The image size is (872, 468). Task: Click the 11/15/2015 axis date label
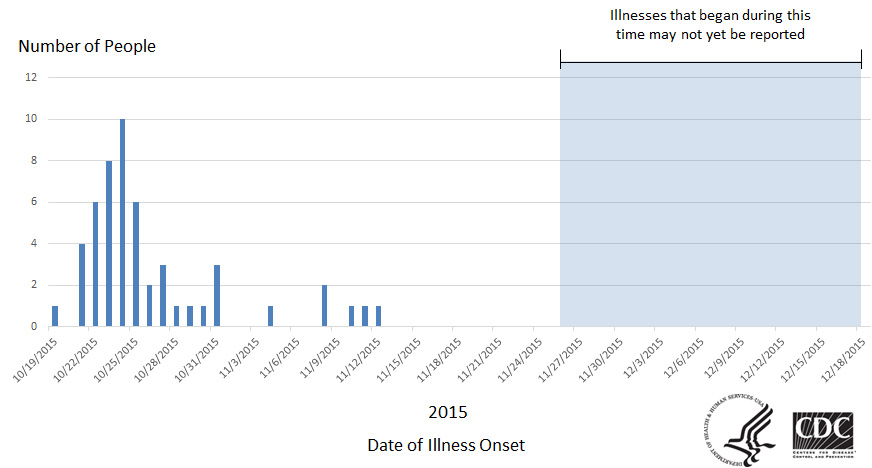(399, 360)
